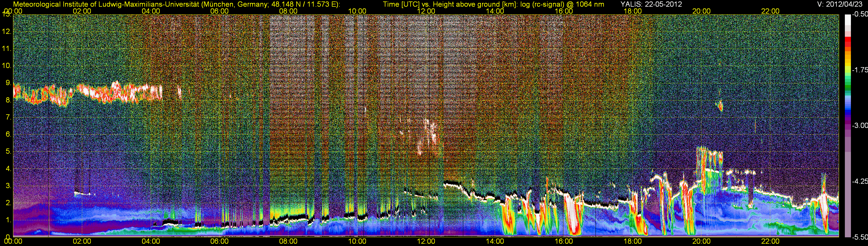Click the '06:00' label on the bottom time axis
This screenshot has height=246, width=868.
pos(219,241)
